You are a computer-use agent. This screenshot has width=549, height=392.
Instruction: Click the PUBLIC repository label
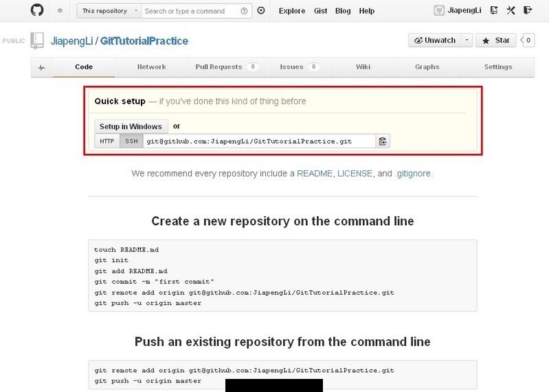pyautogui.click(x=14, y=41)
